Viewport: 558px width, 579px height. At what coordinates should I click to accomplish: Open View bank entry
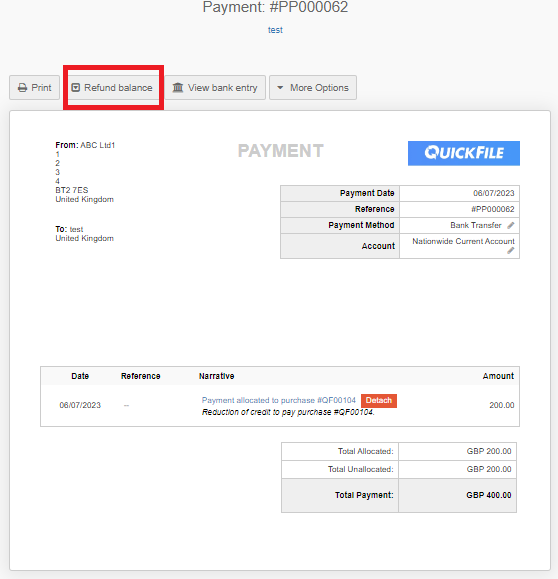point(215,88)
